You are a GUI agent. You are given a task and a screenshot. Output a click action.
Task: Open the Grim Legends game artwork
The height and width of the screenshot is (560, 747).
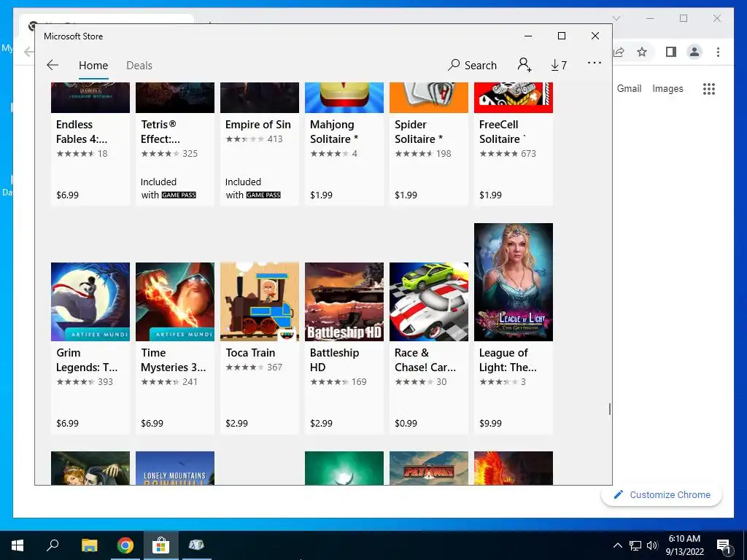[x=90, y=302]
